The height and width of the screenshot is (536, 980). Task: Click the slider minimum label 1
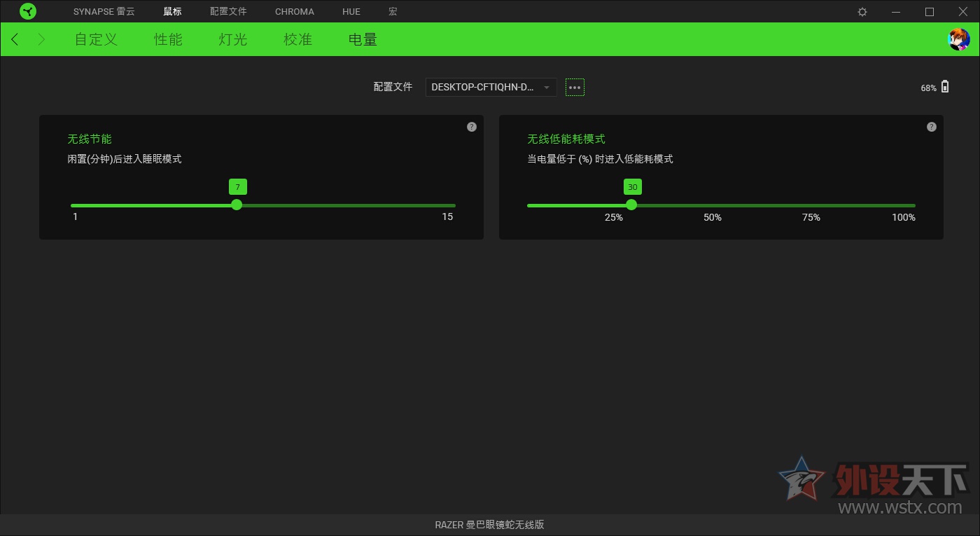(x=76, y=217)
